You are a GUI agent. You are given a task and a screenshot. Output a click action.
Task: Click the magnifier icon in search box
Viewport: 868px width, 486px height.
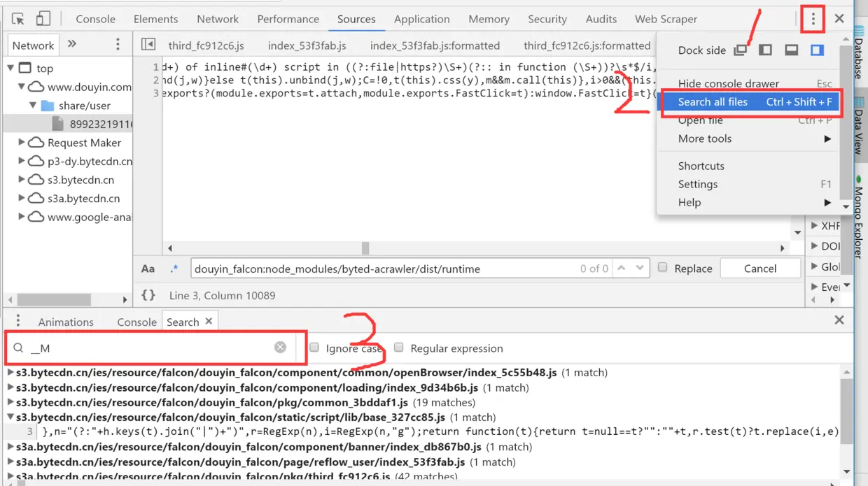click(x=19, y=348)
